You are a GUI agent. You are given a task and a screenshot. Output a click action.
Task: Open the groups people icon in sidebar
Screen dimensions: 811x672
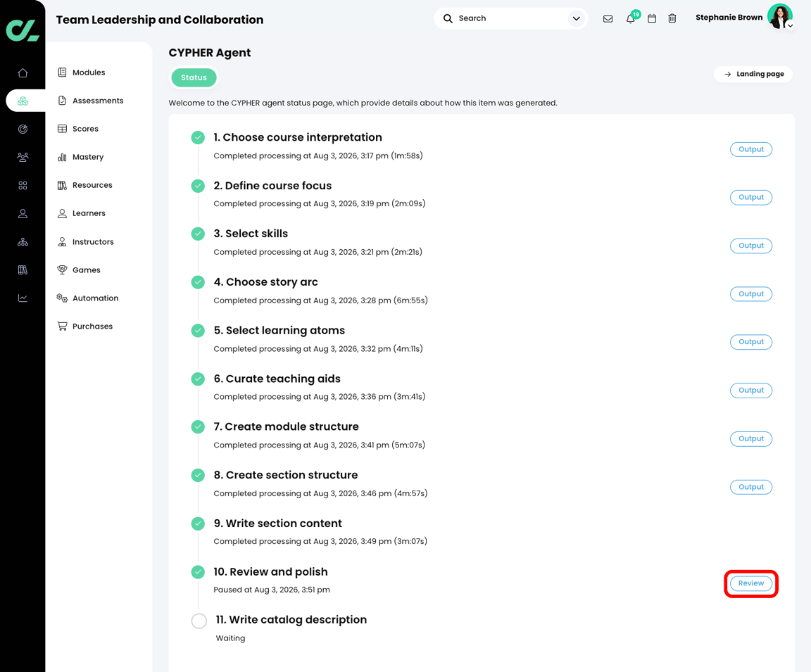point(23,157)
